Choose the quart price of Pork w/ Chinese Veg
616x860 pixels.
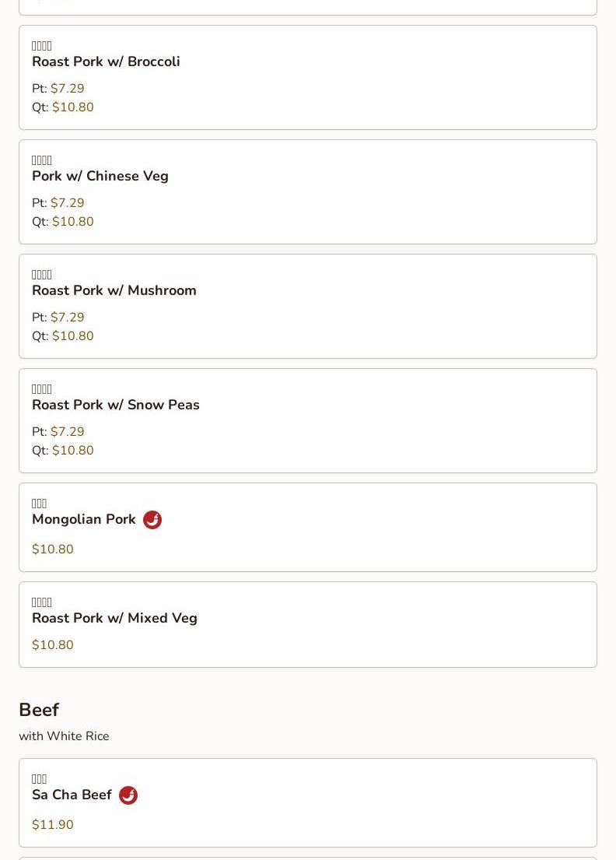[x=72, y=222]
